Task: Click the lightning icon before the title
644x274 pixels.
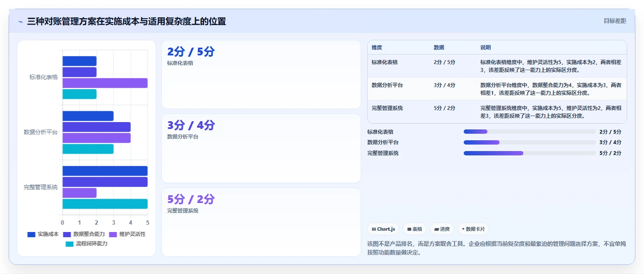Action: [20, 22]
